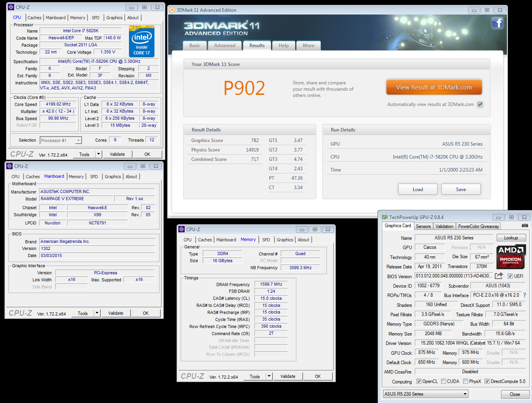Viewport: 532px width, 403px height.
Task: Click the Driver Version field in GPU-Z
Action: [x=470, y=343]
